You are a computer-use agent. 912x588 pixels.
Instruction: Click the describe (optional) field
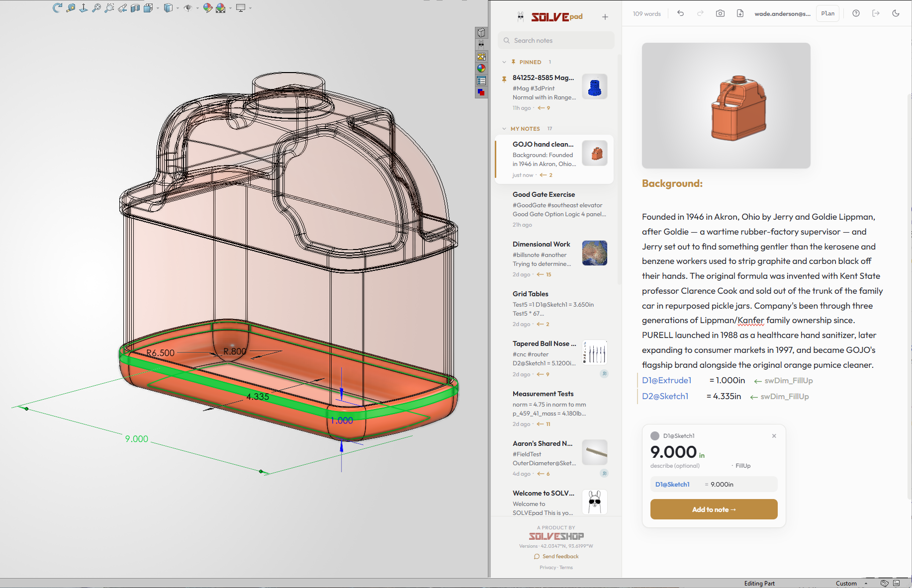point(675,466)
